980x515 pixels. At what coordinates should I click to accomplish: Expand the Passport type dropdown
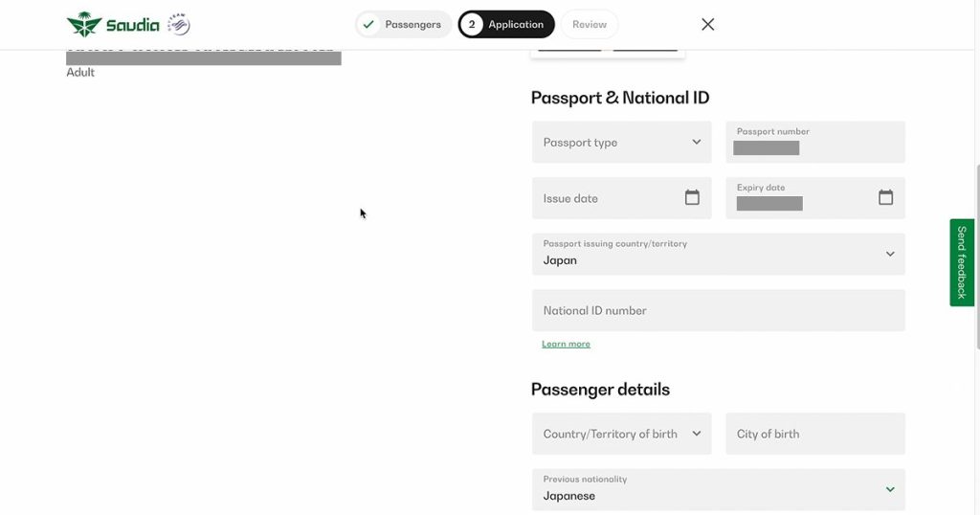click(621, 143)
